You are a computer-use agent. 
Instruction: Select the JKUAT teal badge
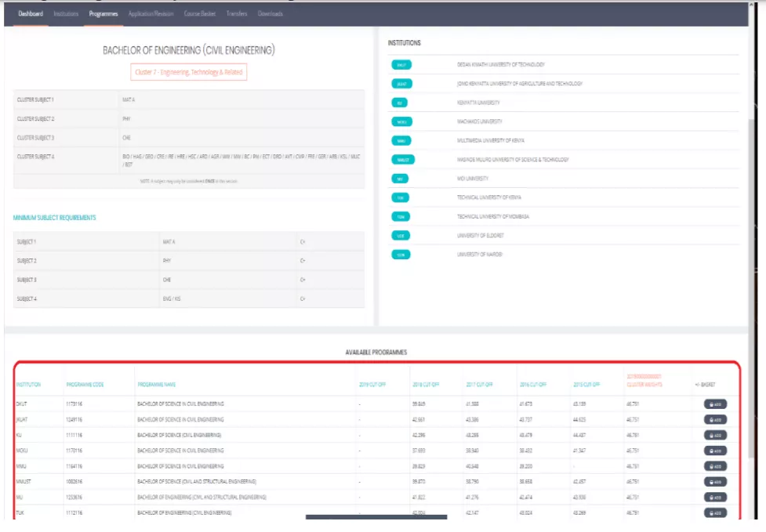pyautogui.click(x=401, y=84)
